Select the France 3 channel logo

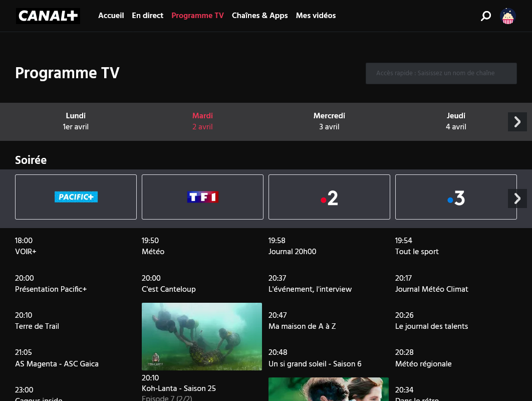pos(456,196)
